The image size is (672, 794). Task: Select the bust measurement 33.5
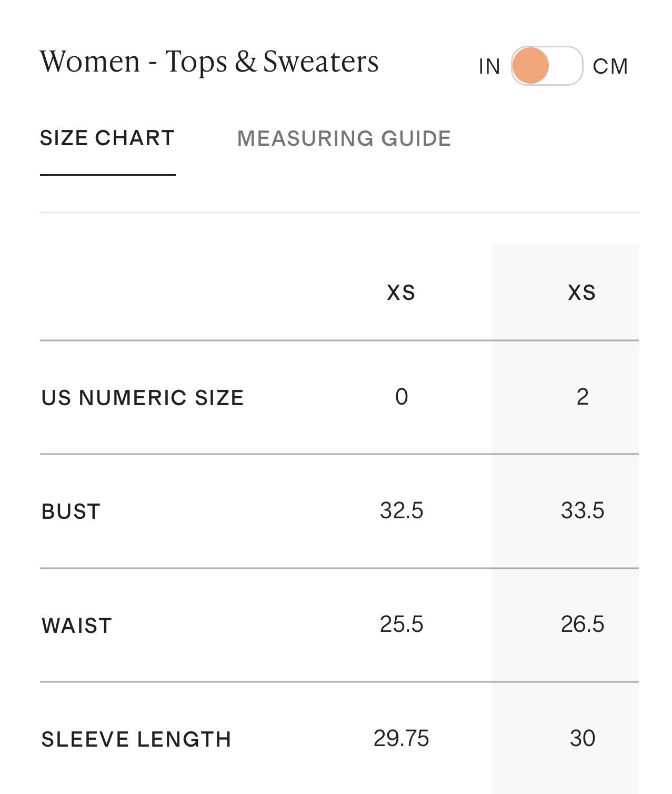tap(583, 510)
